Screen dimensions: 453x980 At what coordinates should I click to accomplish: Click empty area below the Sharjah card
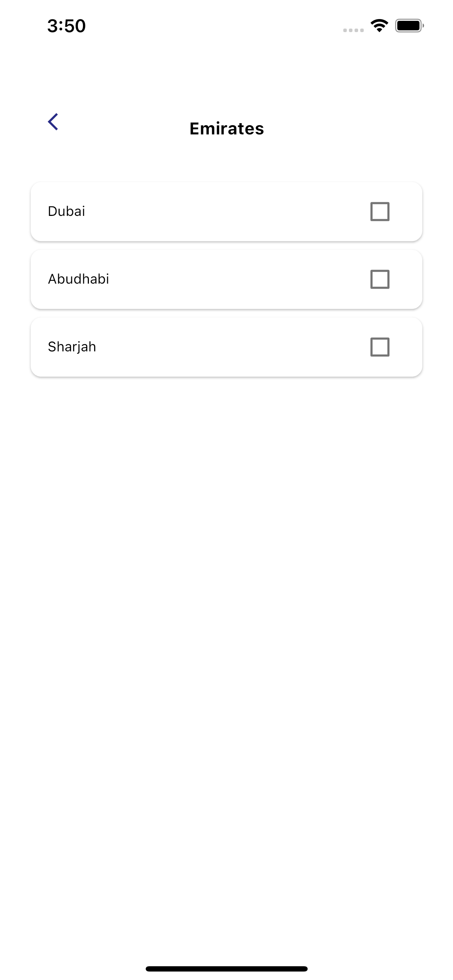[x=226, y=647]
